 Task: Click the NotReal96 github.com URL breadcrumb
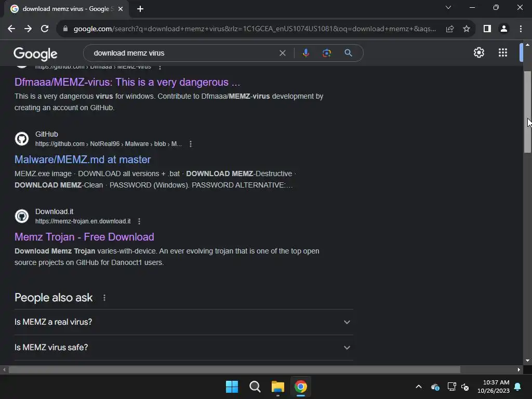(x=109, y=144)
